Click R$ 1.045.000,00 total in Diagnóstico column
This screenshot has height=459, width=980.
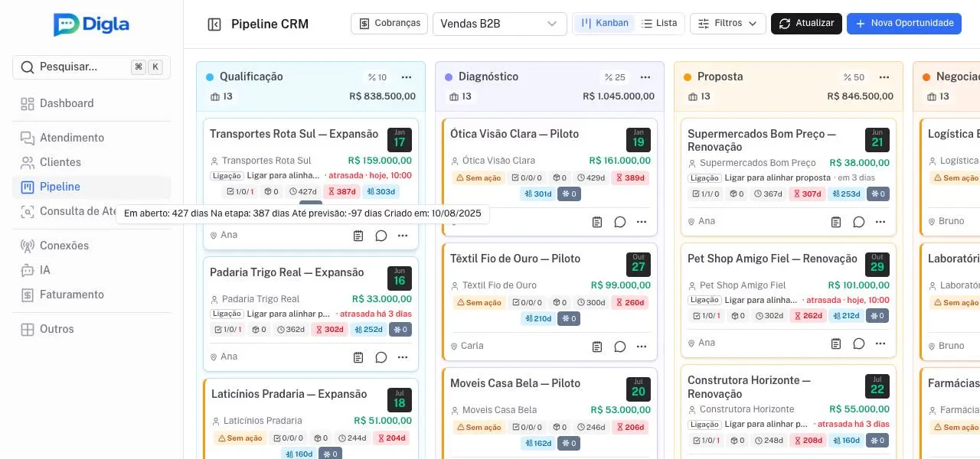(x=619, y=96)
